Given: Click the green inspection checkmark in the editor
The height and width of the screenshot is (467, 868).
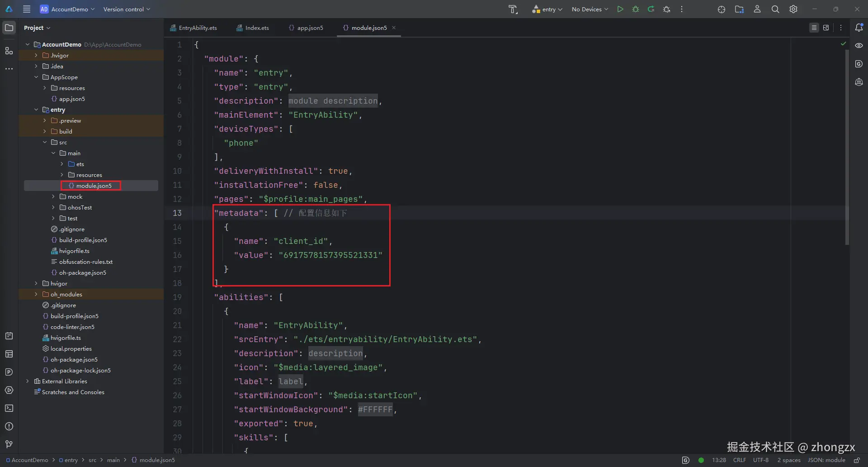Looking at the screenshot, I should (x=843, y=44).
